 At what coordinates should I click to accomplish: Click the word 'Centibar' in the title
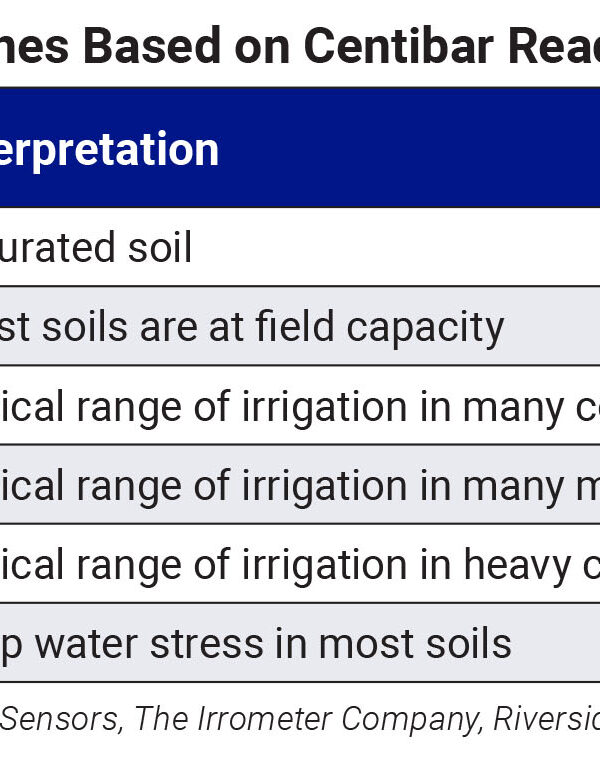click(412, 44)
